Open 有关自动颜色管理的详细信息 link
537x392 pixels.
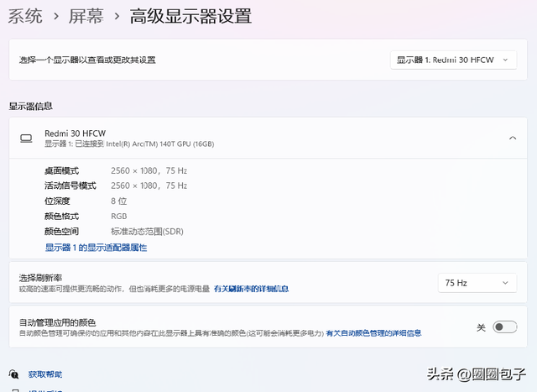click(x=373, y=333)
